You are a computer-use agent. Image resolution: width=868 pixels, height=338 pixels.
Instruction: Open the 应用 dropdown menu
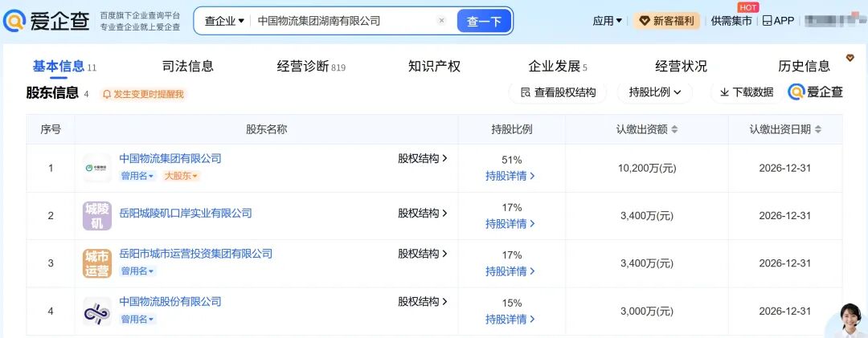607,21
